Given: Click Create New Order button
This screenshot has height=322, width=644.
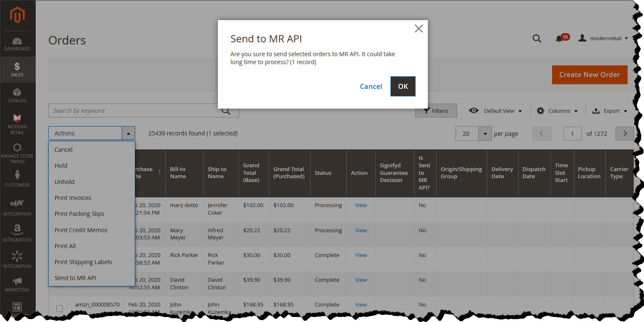Looking at the screenshot, I should [589, 75].
